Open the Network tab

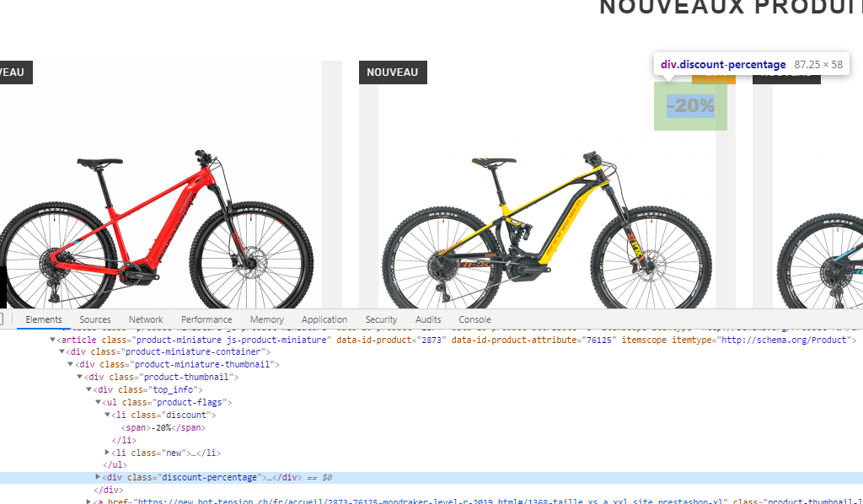click(x=146, y=319)
